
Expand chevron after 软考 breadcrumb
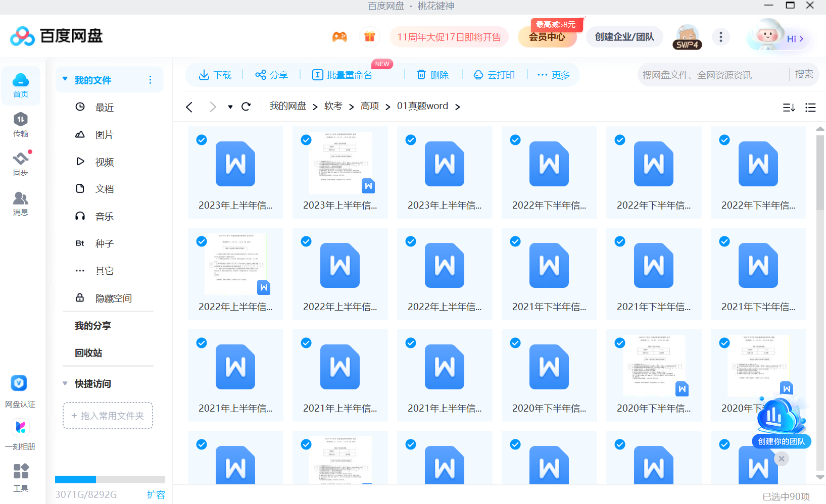(351, 107)
